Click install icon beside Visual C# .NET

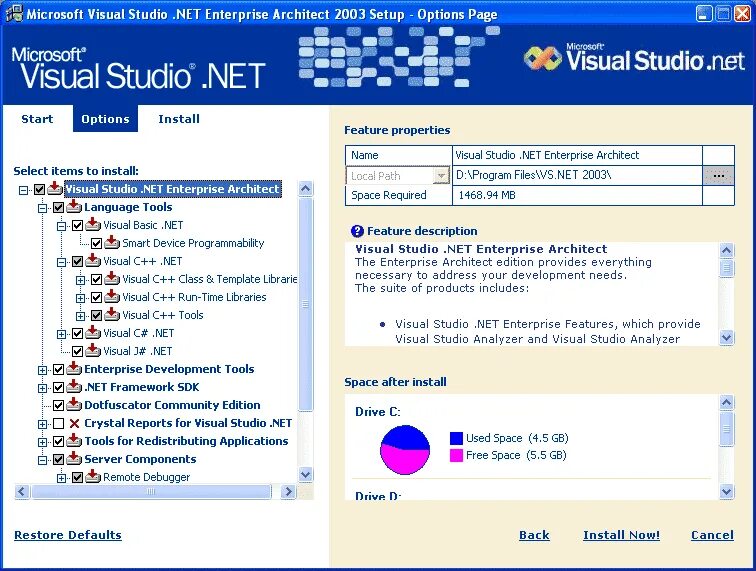(x=93, y=333)
